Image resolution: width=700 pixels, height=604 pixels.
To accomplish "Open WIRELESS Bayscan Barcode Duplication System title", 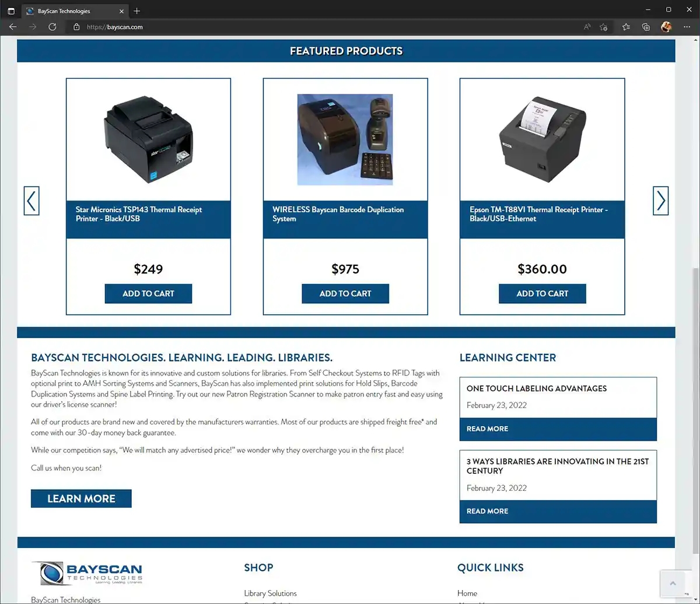I will tap(338, 214).
